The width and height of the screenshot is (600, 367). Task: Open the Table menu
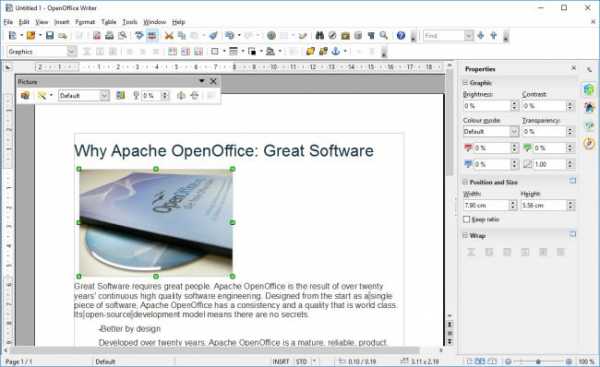(x=109, y=22)
